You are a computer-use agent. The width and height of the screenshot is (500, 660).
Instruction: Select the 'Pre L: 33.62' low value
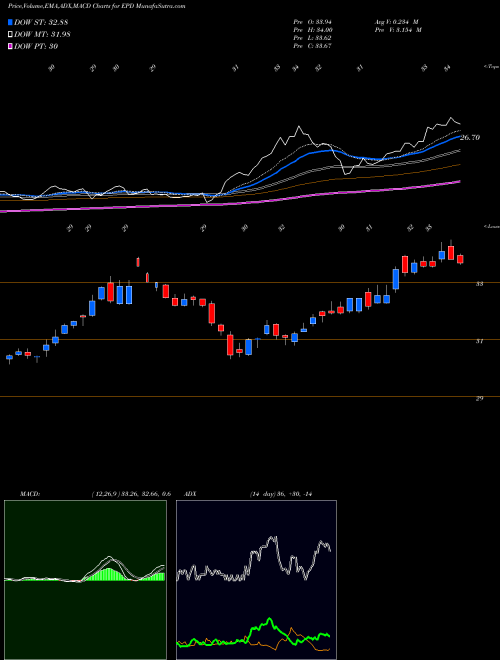click(x=313, y=38)
